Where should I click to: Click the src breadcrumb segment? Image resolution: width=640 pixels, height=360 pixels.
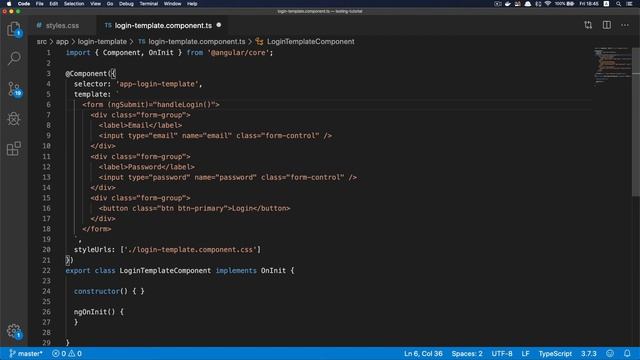pos(42,42)
